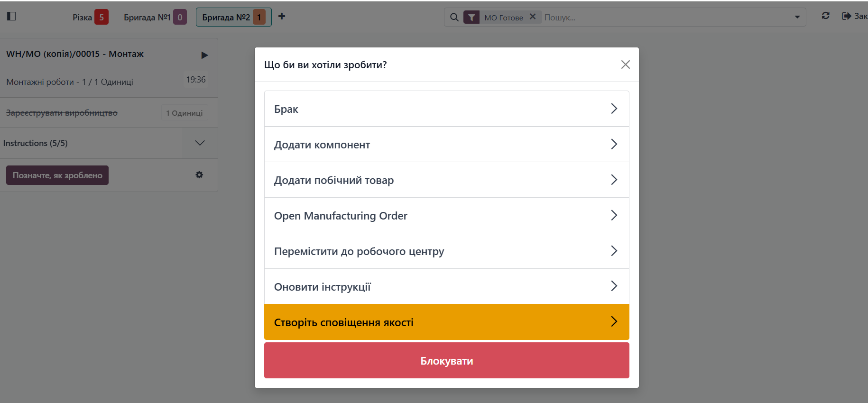Choose the orange Створіть сповіщення якості option
This screenshot has width=868, height=403.
[446, 322]
